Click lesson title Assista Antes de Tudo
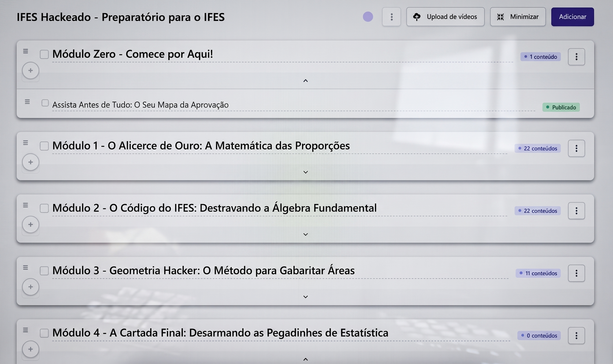 click(x=140, y=105)
